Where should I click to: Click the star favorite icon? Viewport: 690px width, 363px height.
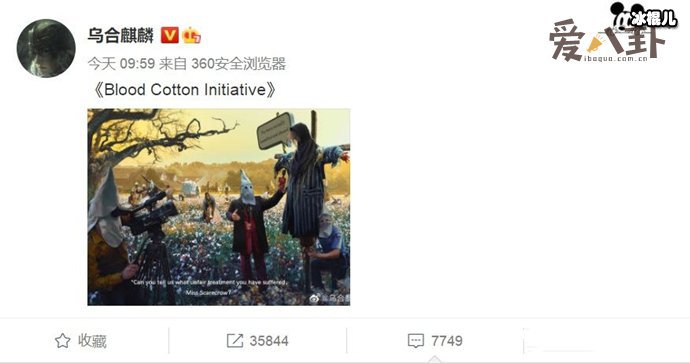pyautogui.click(x=62, y=341)
